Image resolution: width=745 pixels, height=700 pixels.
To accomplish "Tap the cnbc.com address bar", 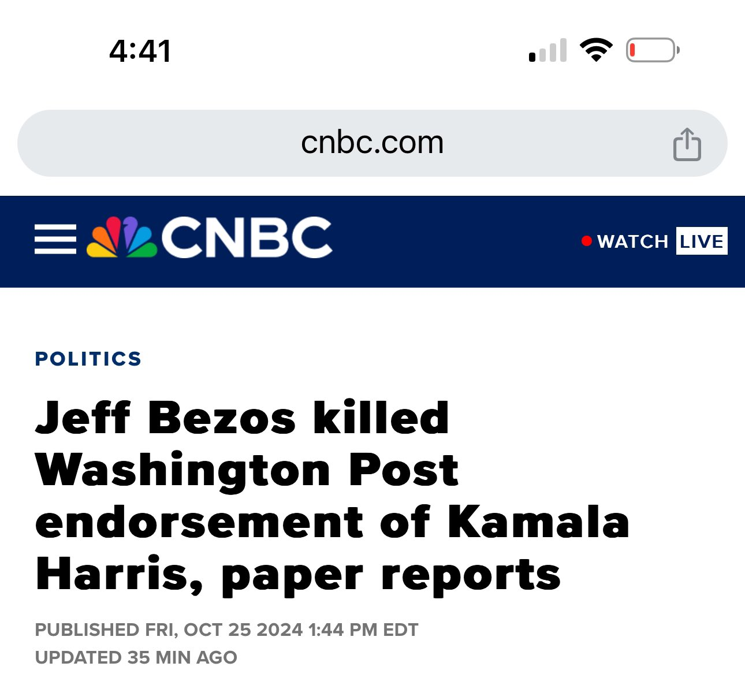I will click(x=372, y=143).
